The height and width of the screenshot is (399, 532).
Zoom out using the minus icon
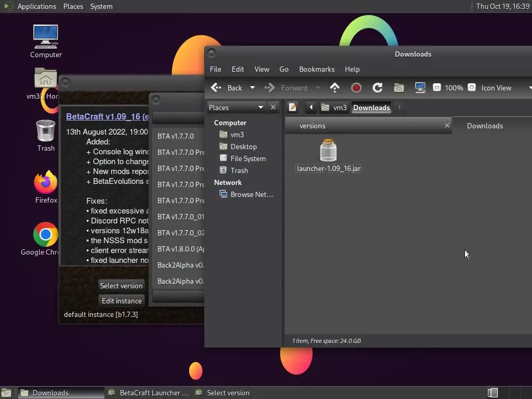436,87
